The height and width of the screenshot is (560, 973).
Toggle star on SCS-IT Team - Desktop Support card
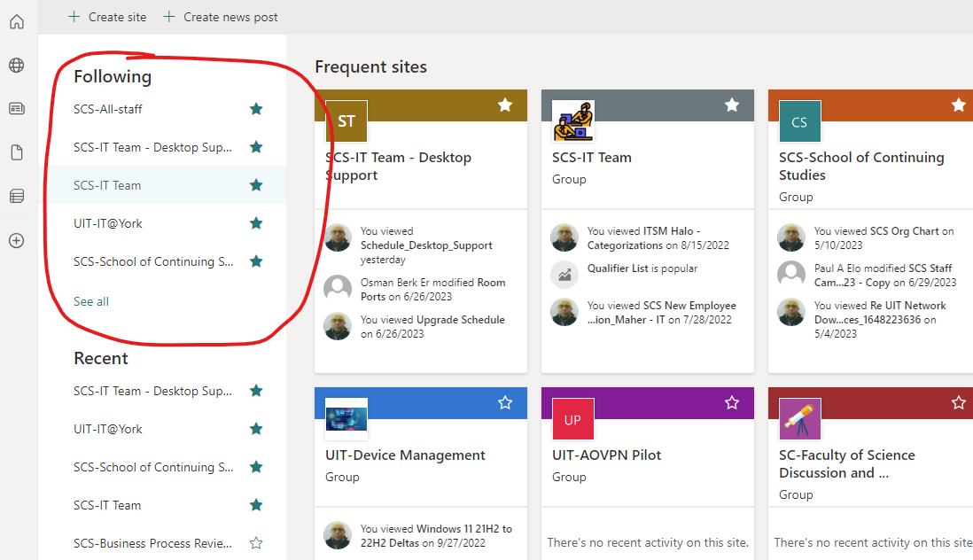[x=505, y=105]
